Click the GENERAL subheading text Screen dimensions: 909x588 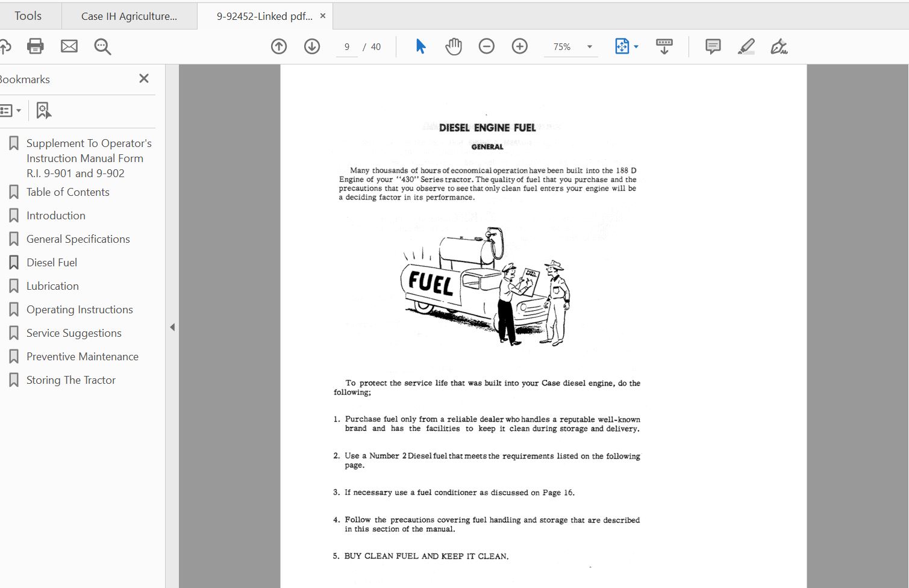coord(487,146)
